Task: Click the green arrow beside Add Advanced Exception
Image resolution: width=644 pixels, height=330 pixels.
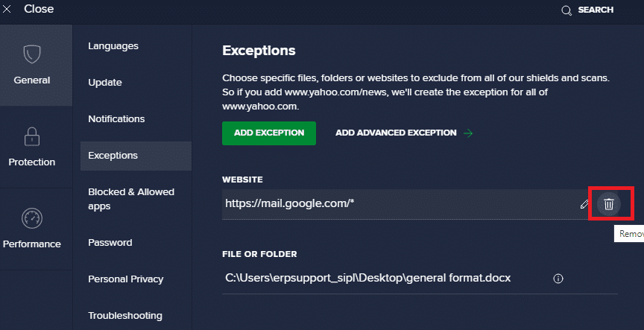Action: 468,133
